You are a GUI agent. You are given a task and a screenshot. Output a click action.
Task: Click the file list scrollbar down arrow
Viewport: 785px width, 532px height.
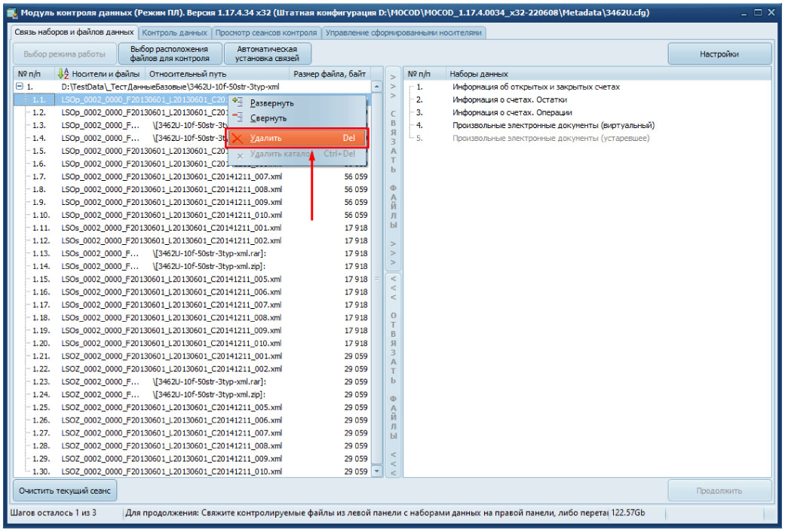coord(378,471)
